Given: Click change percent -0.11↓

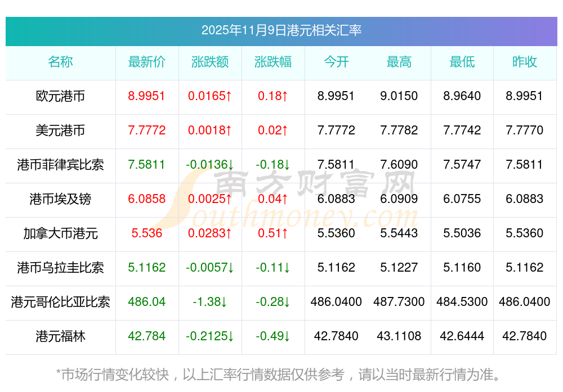Looking at the screenshot, I should (273, 268).
